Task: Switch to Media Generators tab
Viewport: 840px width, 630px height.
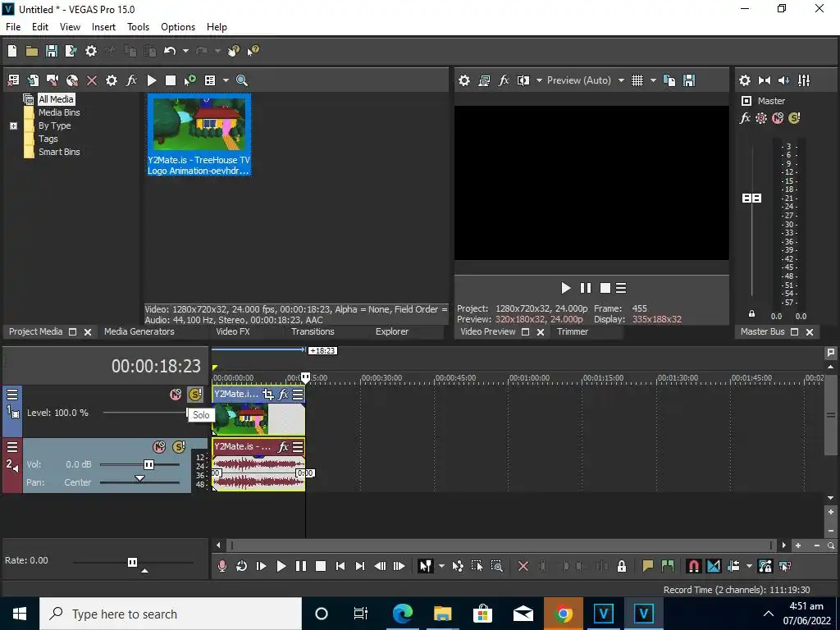Action: click(139, 331)
